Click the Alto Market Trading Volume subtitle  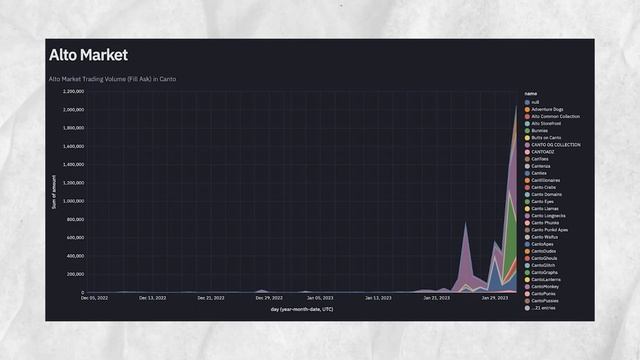(112, 79)
